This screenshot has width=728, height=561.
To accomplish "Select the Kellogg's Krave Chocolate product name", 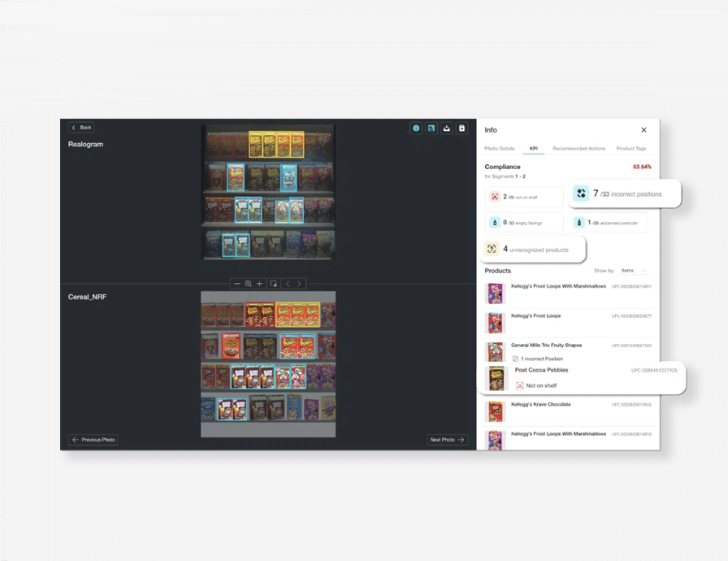I will 541,405.
